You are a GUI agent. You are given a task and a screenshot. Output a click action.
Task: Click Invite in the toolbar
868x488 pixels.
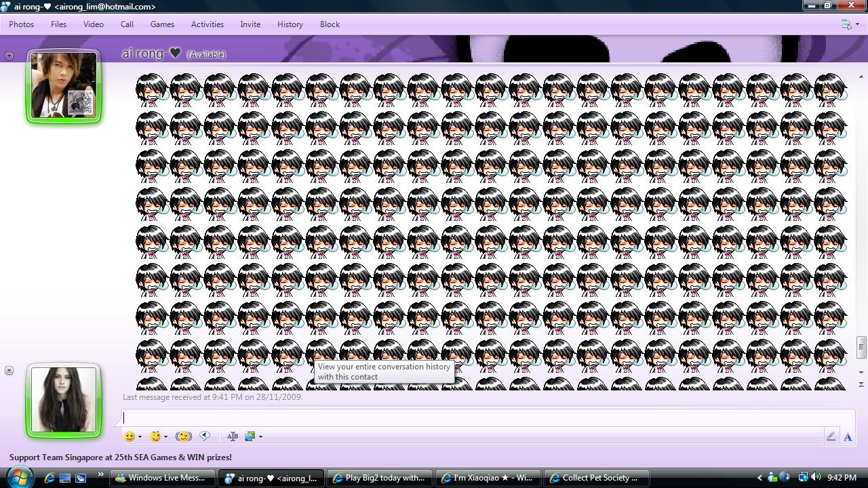250,24
